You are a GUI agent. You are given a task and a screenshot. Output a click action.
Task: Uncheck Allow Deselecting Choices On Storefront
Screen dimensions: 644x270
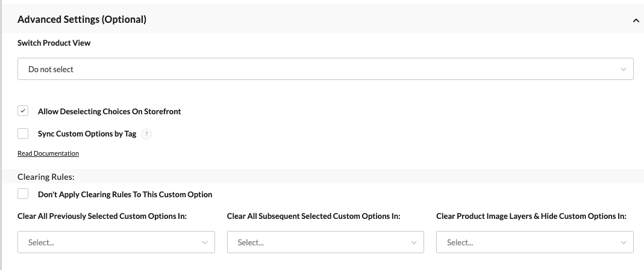pyautogui.click(x=23, y=111)
